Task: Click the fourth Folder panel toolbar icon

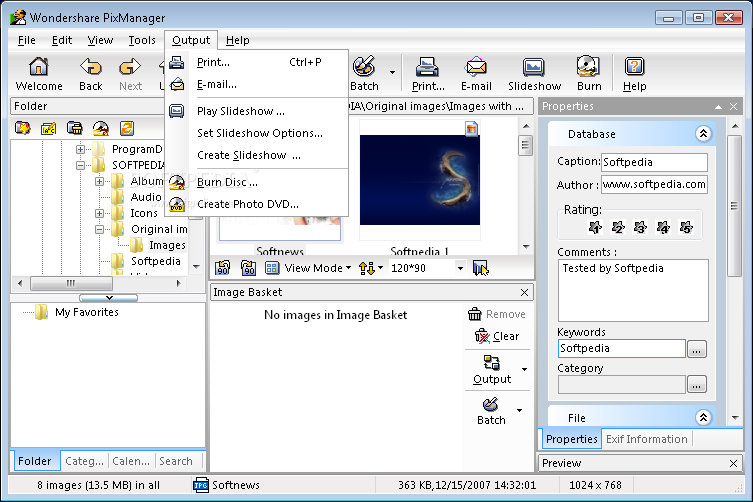Action: tap(100, 128)
